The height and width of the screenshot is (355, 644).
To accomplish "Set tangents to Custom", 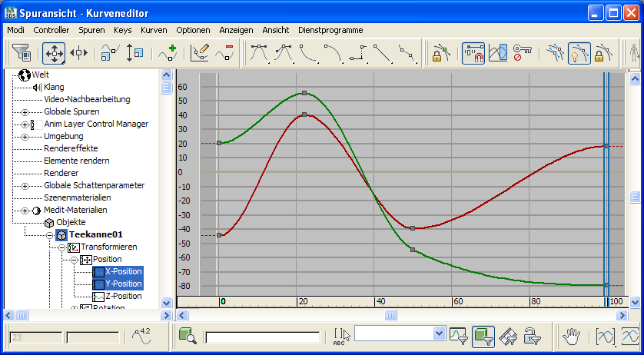I will [x=284, y=54].
